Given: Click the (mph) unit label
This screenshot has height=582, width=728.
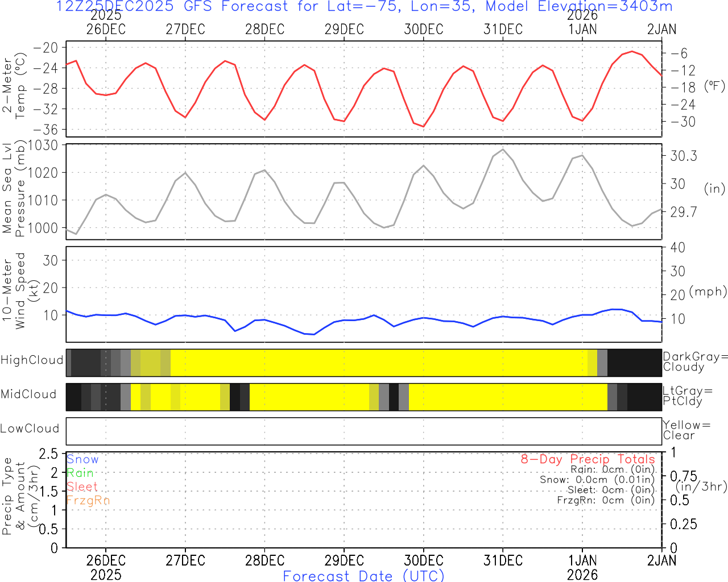Looking at the screenshot, I should [708, 292].
